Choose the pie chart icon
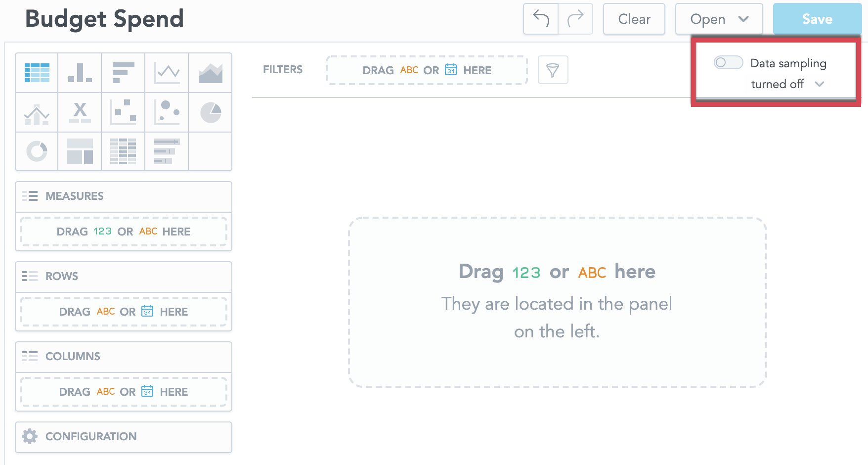The width and height of the screenshot is (868, 465). [210, 112]
